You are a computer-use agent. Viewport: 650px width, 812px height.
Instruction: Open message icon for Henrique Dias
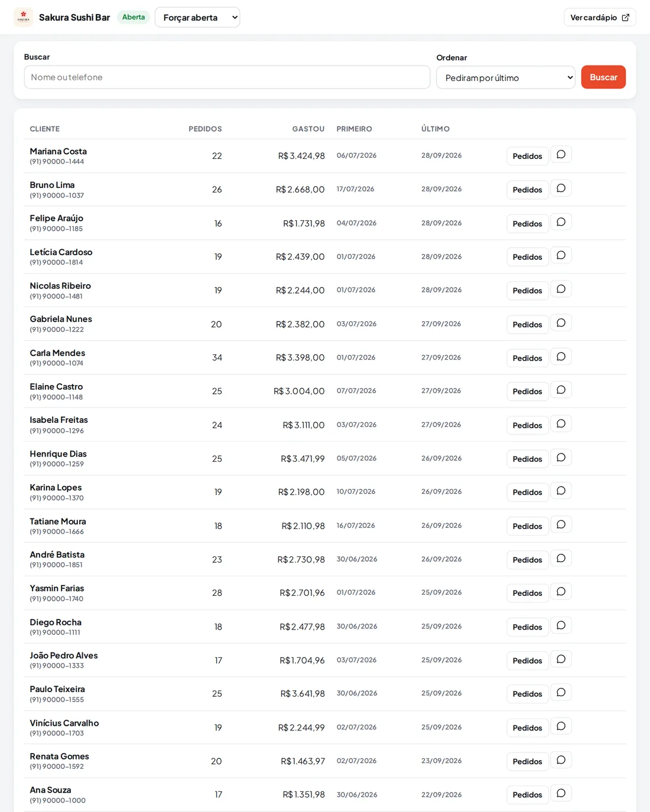(x=561, y=458)
